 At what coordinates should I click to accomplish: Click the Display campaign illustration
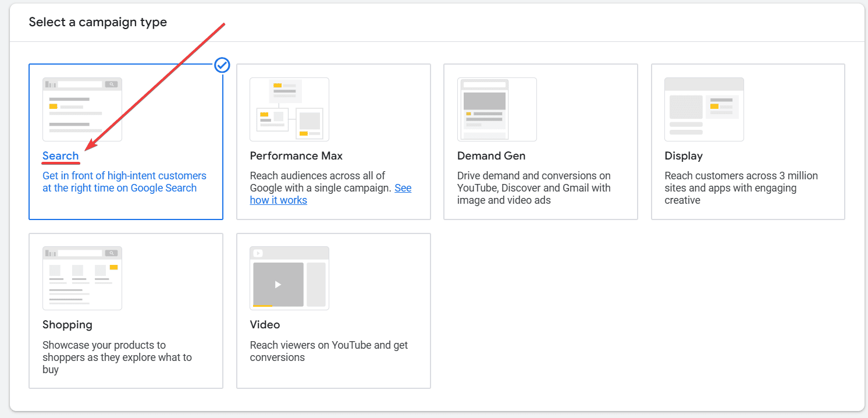pos(704,109)
